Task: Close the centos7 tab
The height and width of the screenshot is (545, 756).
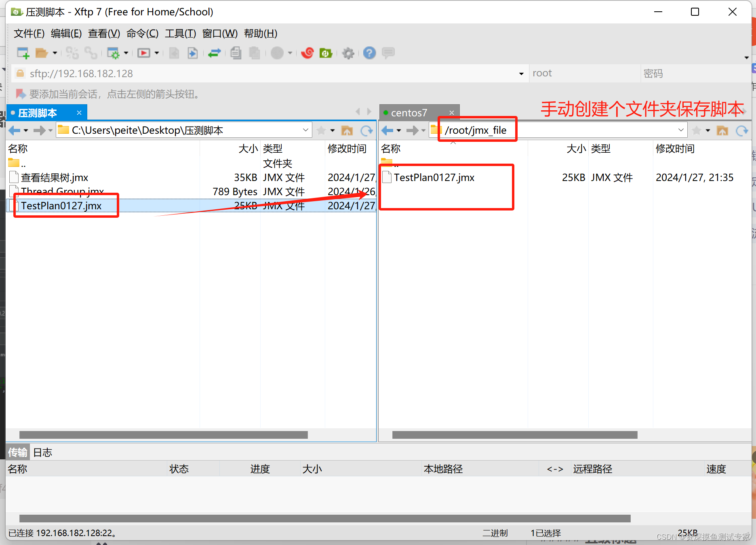Action: tap(452, 113)
